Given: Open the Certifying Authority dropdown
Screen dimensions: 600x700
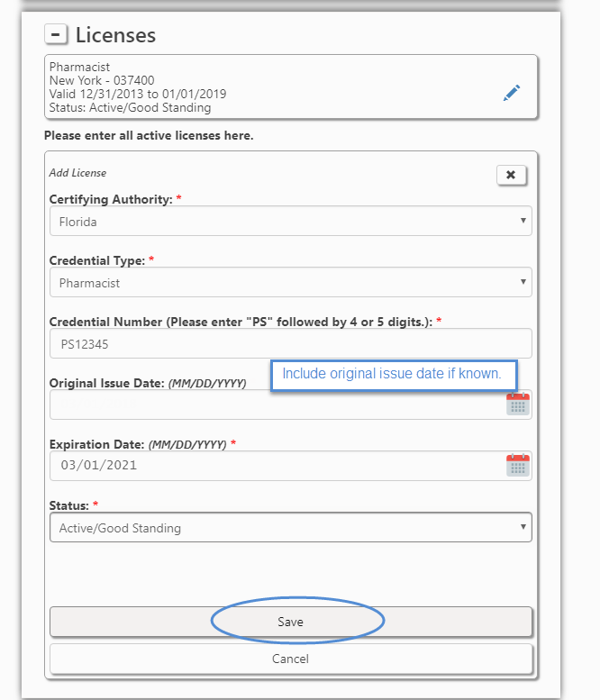Looking at the screenshot, I should (x=291, y=221).
